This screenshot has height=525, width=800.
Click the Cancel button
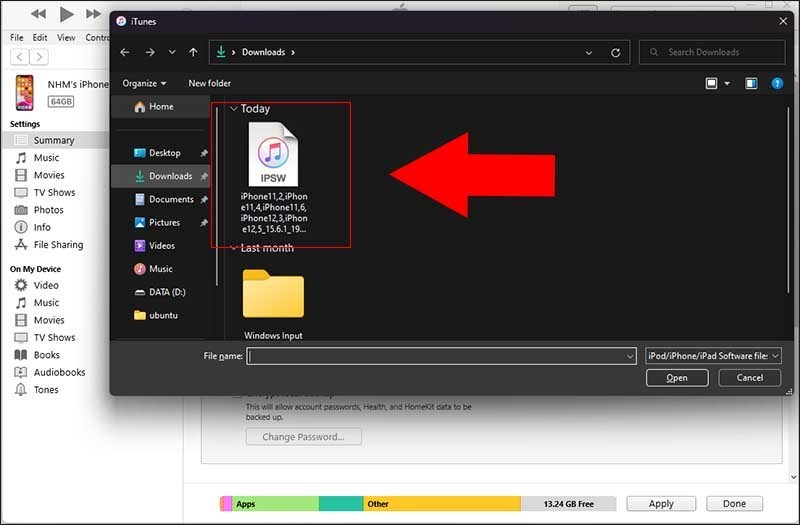[x=749, y=378]
